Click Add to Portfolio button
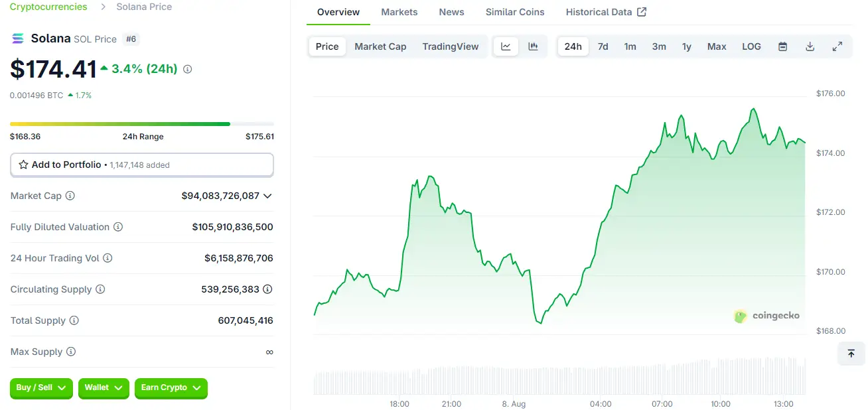This screenshot has width=868, height=410. click(142, 165)
